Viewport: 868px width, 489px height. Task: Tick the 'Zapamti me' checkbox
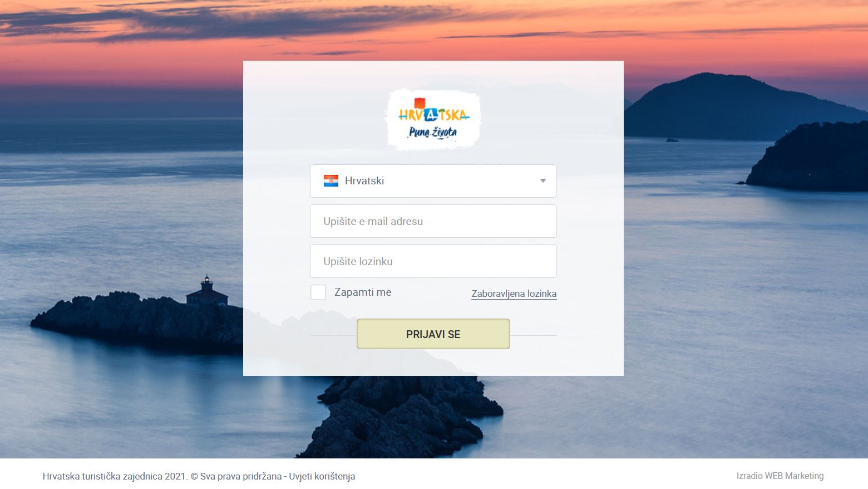[x=318, y=292]
